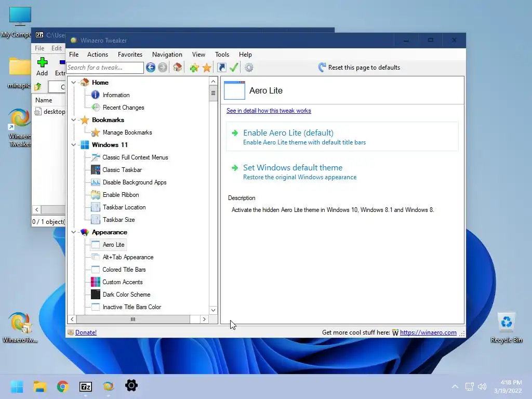Click See in detail how this tweak works link

(x=269, y=111)
